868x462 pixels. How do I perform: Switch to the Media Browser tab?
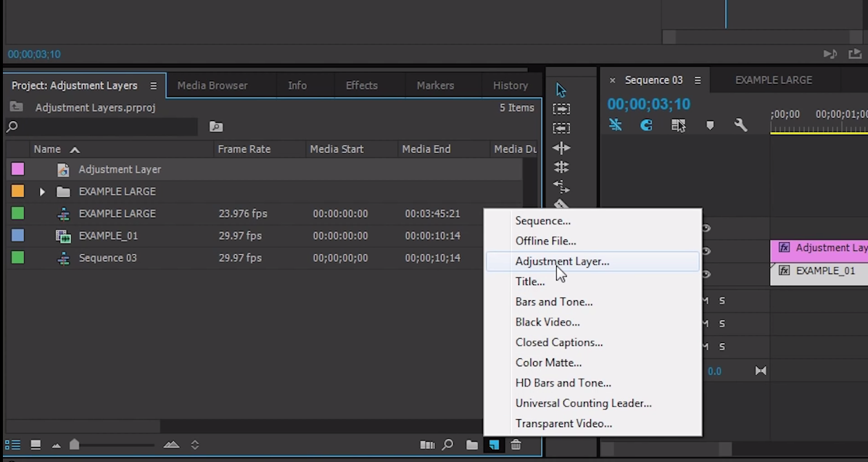coord(212,86)
